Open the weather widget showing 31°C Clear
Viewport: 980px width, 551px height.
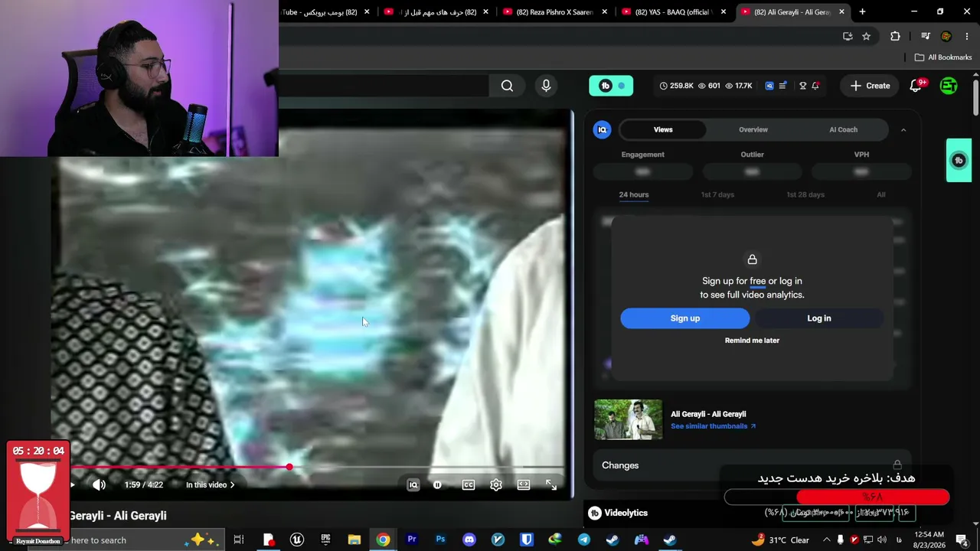pos(780,540)
